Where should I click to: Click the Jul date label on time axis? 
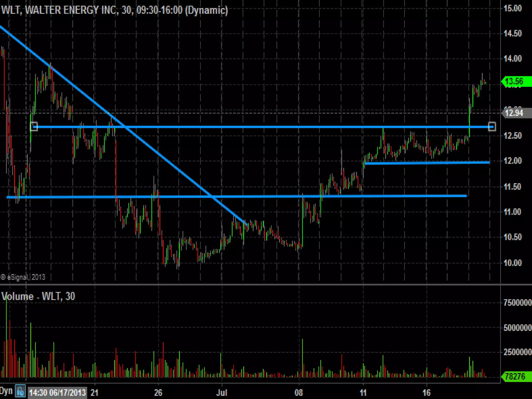(x=222, y=392)
